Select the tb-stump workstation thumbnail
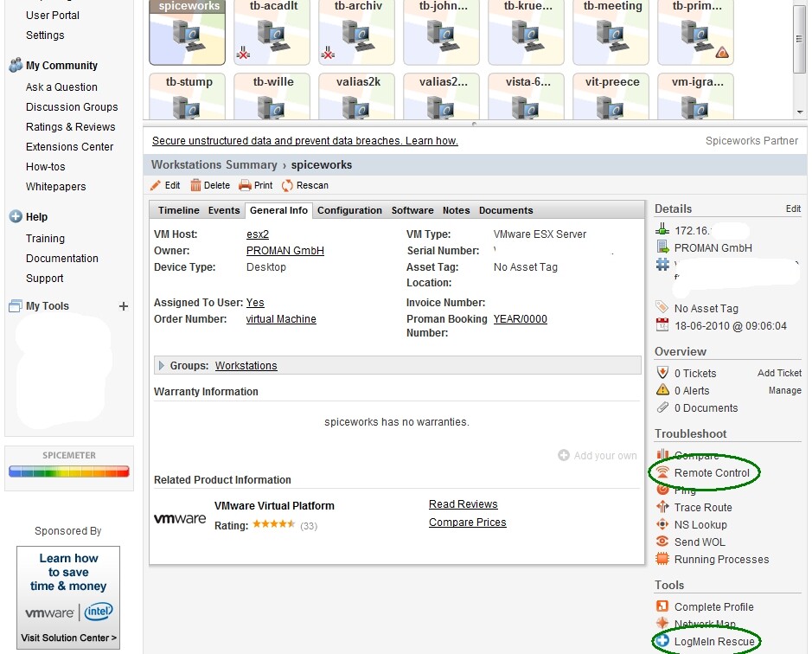This screenshot has width=812, height=654. (x=187, y=96)
